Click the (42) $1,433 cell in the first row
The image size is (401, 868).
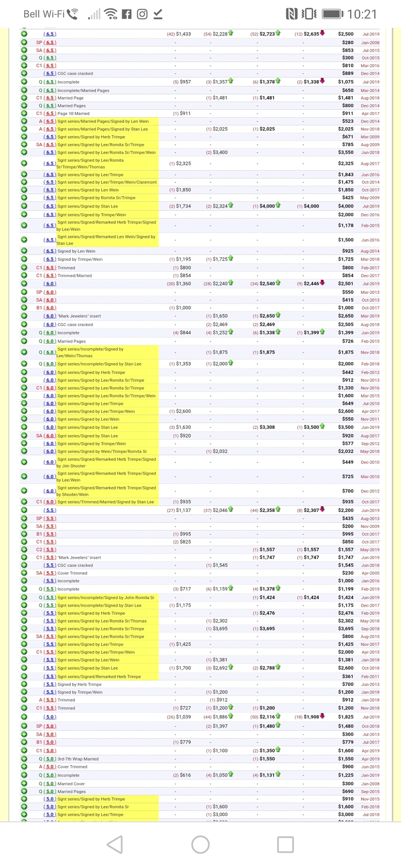179,34
